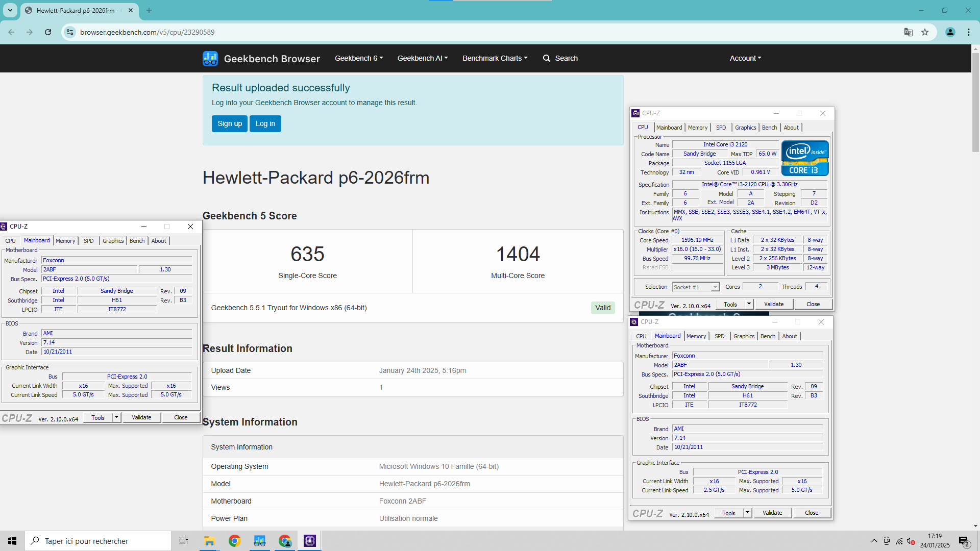
Task: Show hidden system tray icons
Action: [x=874, y=541]
